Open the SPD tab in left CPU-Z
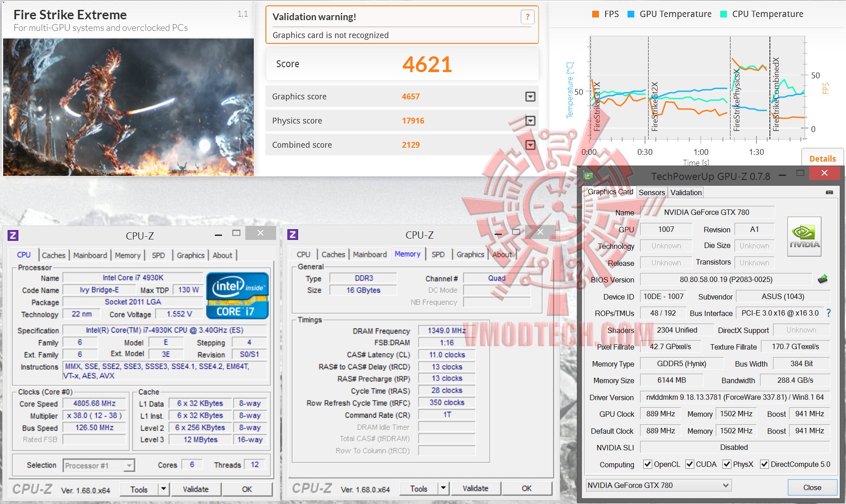 point(158,255)
